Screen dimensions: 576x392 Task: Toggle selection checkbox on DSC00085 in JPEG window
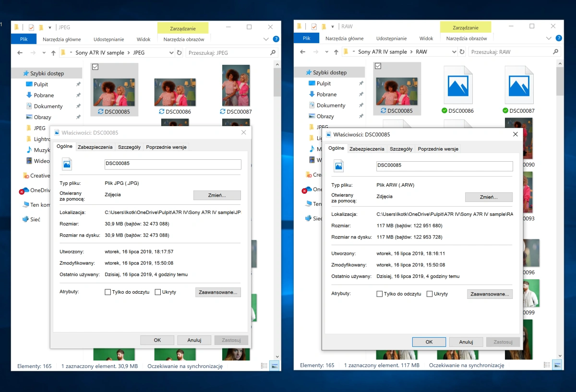95,67
